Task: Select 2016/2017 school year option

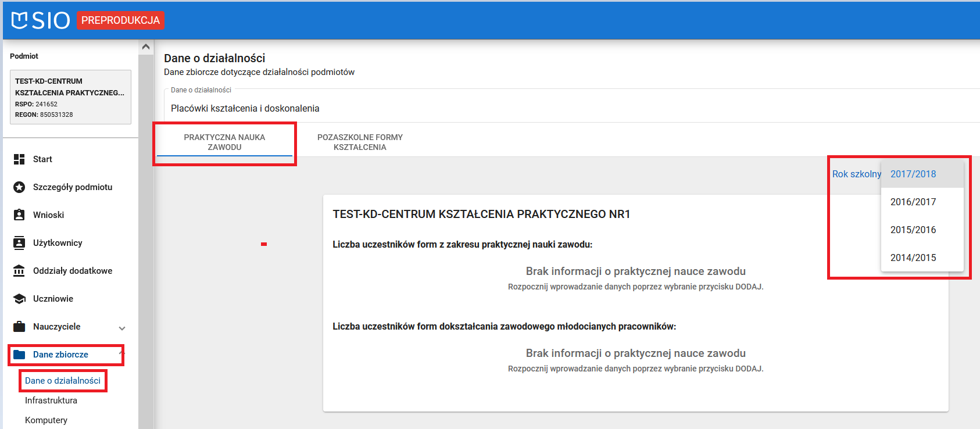Action: pyautogui.click(x=913, y=202)
